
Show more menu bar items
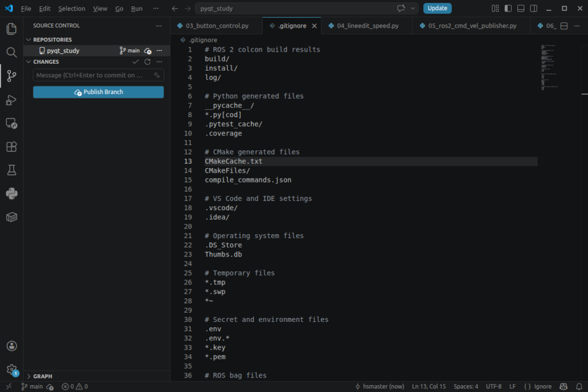(x=156, y=8)
